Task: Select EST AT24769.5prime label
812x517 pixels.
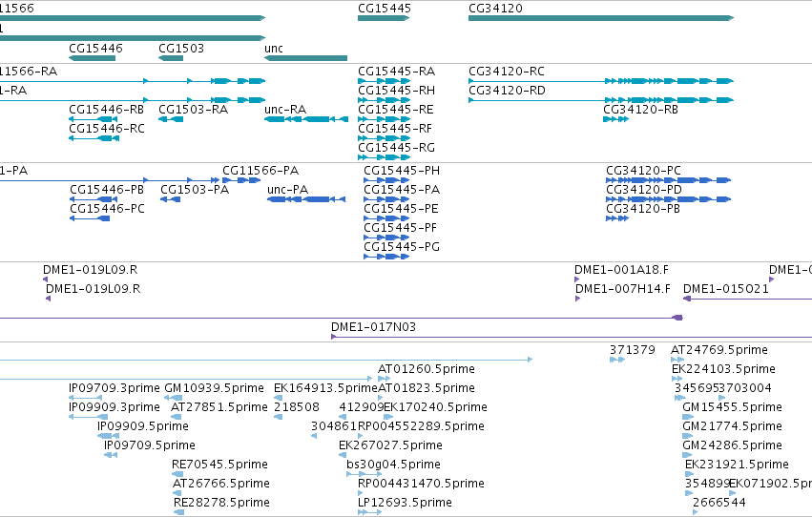Action: coord(718,350)
